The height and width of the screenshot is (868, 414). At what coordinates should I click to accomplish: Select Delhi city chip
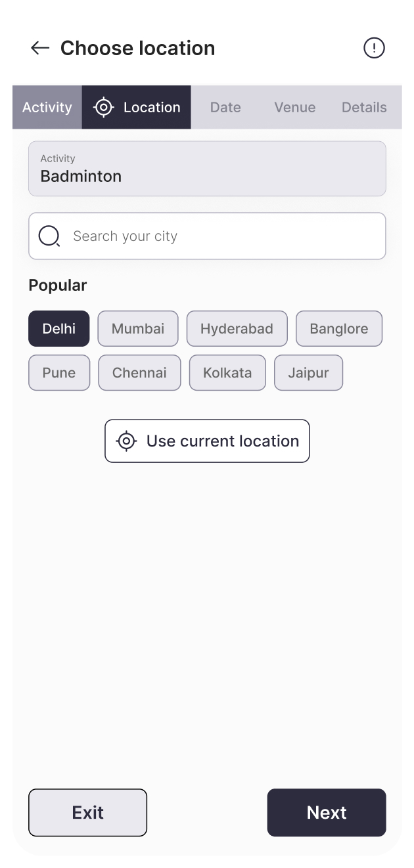point(59,328)
